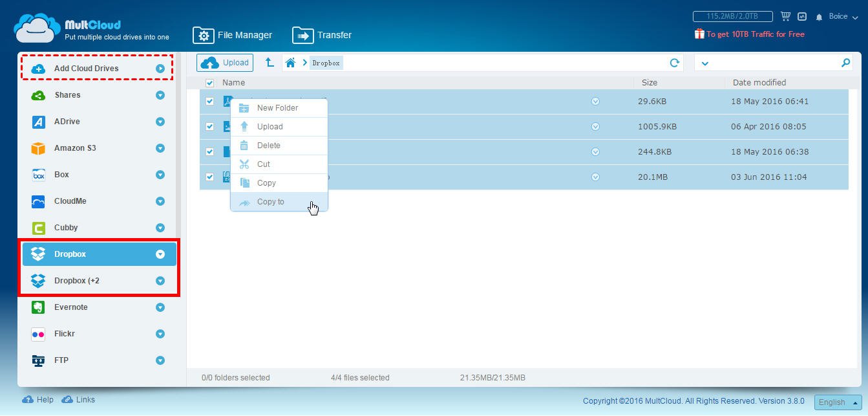Choose Copy from the context menu
Image resolution: width=868 pixels, height=416 pixels.
279,183
